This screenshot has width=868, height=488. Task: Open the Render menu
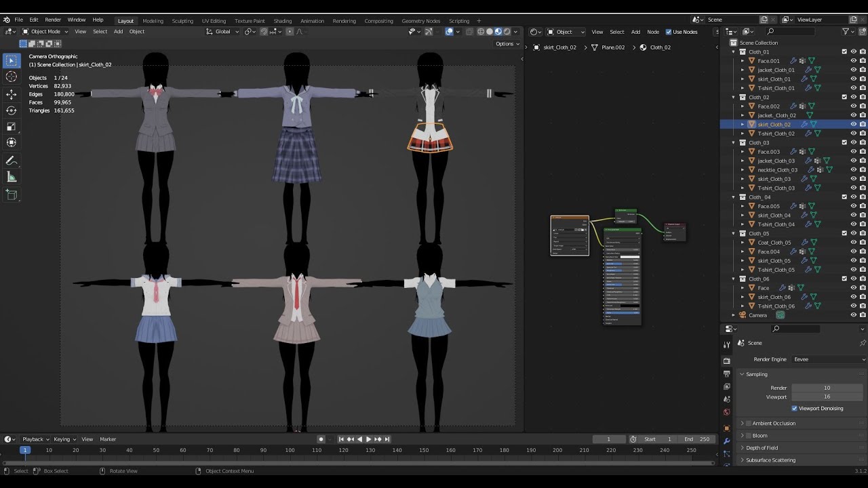(53, 20)
